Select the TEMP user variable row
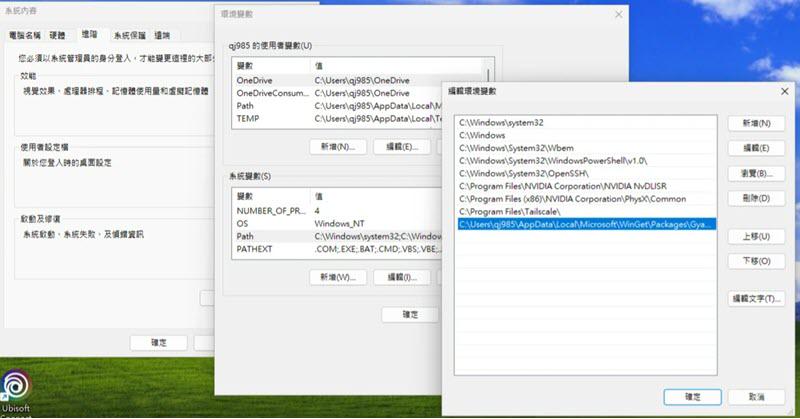Screen dimensions: 800x419 337,118
